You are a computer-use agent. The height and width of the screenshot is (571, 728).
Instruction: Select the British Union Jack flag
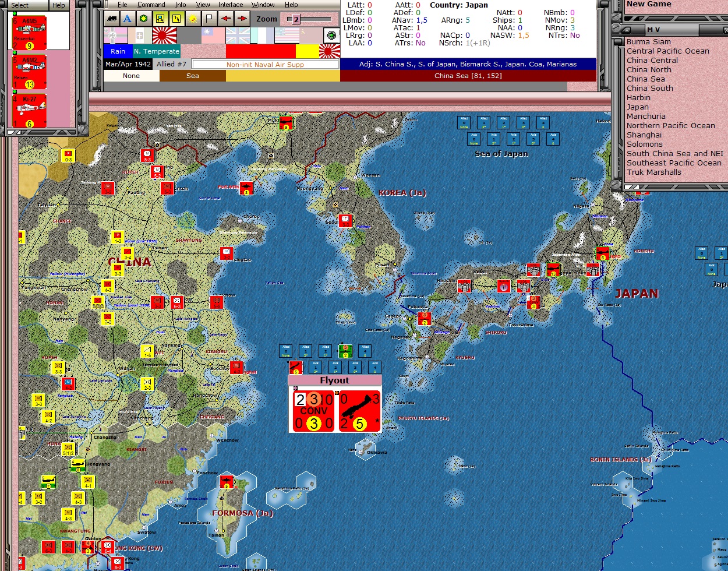(238, 36)
